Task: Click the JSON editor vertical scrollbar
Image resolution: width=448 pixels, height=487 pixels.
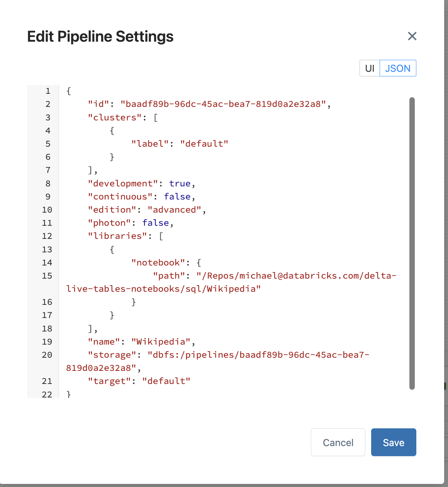Action: tap(412, 243)
